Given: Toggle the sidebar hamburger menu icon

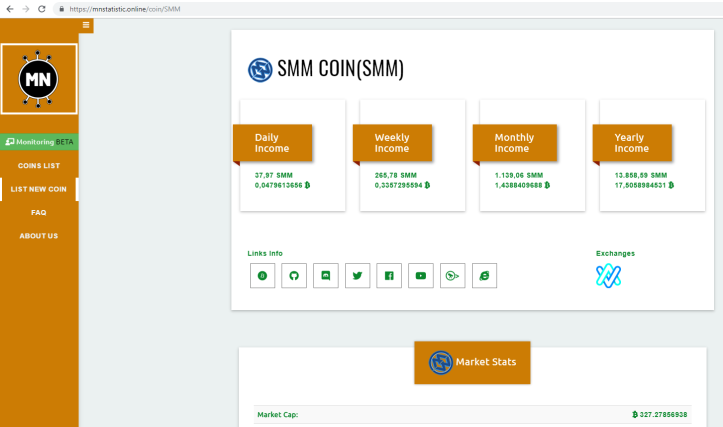Looking at the screenshot, I should tap(86, 25).
